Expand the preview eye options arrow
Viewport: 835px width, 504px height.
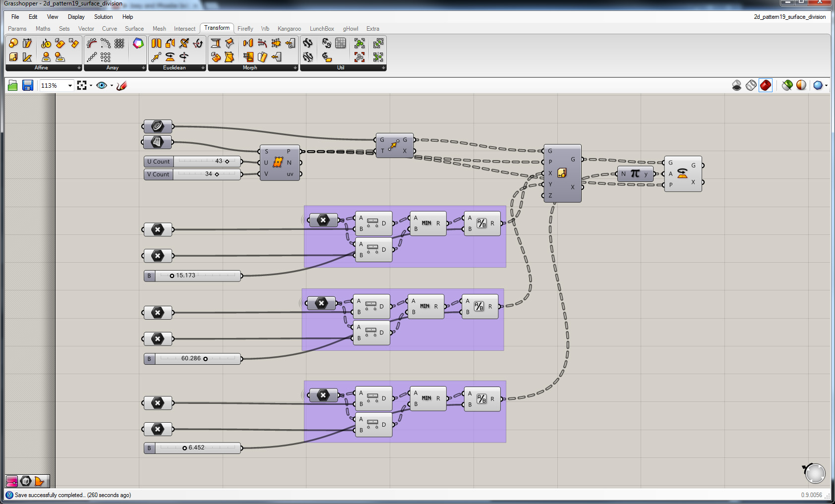(x=112, y=86)
